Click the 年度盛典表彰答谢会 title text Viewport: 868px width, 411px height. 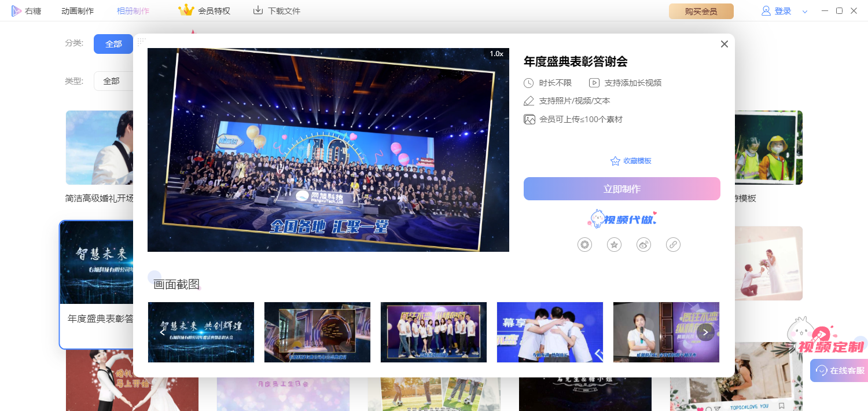[x=575, y=61]
